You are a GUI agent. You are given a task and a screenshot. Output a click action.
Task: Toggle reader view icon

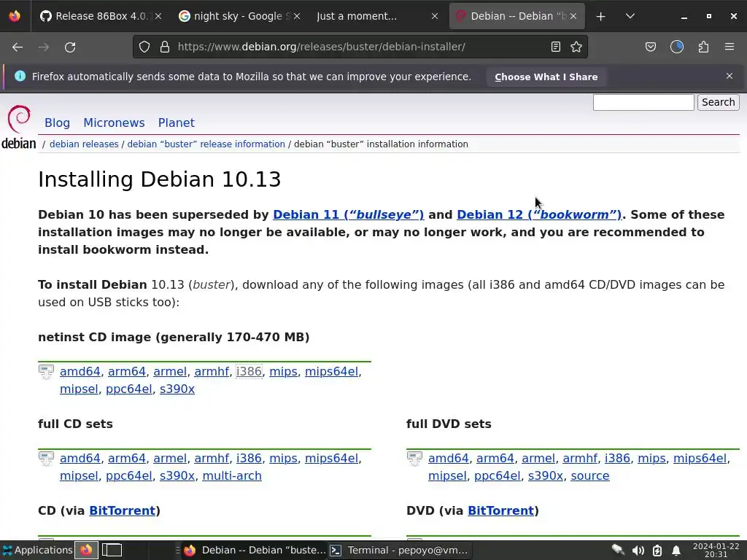point(555,47)
